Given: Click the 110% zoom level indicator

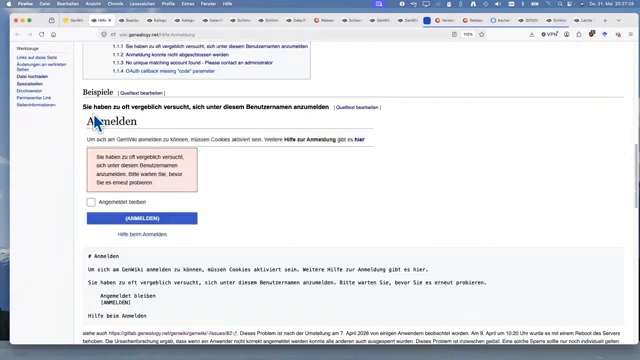Looking at the screenshot, I should [468, 35].
